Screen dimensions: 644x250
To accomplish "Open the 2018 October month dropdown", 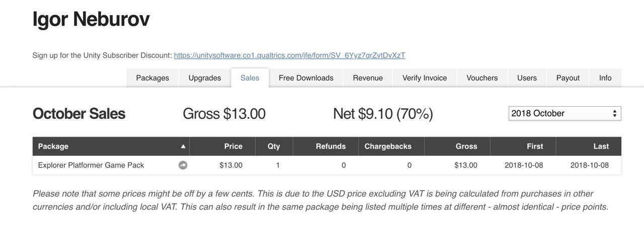I will tap(565, 113).
